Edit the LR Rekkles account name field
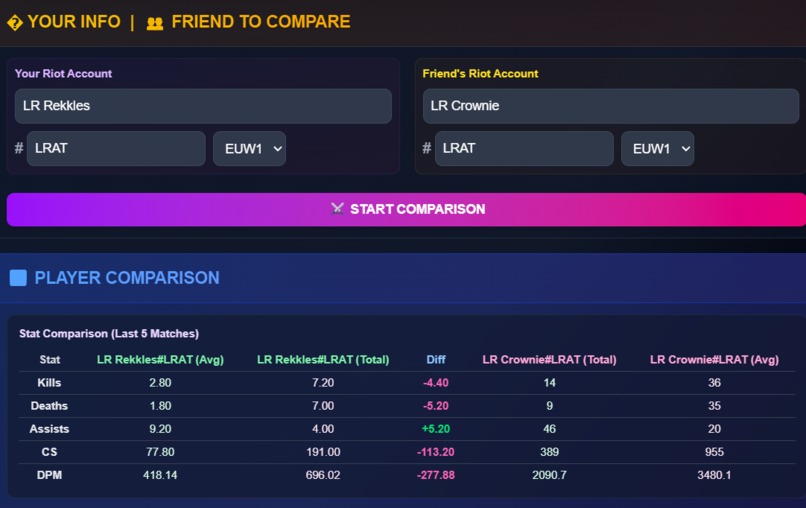 [x=203, y=106]
